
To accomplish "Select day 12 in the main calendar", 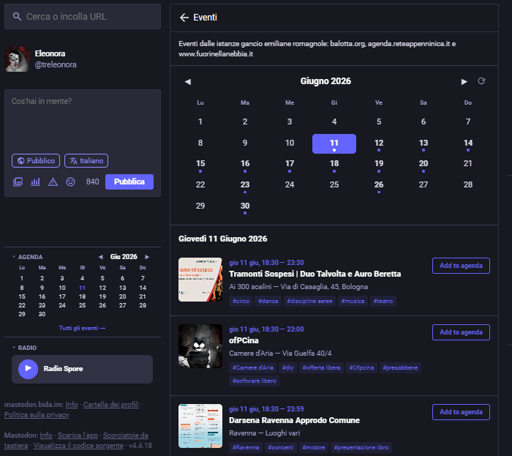I will coord(379,144).
